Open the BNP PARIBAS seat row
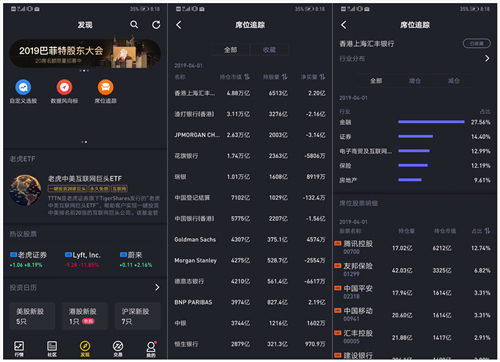 250,302
